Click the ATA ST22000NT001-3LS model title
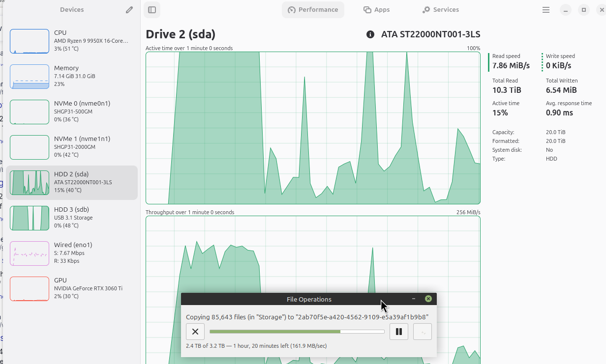Screen dimensions: 606x364 point(431,34)
